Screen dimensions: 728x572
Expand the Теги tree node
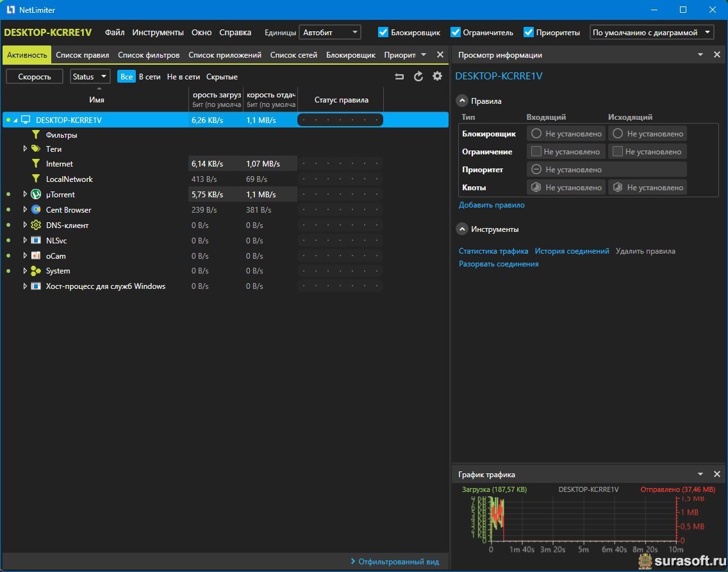coord(25,149)
